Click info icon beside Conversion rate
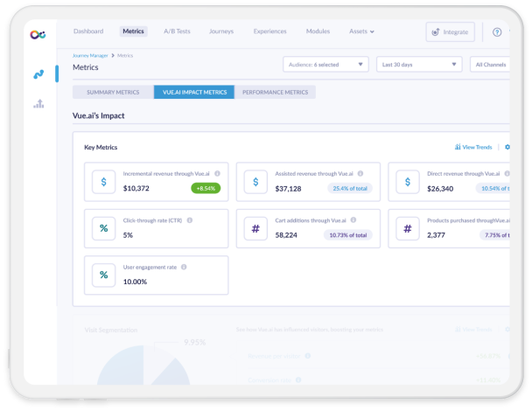Viewport: 532px width, 411px height. [298, 380]
